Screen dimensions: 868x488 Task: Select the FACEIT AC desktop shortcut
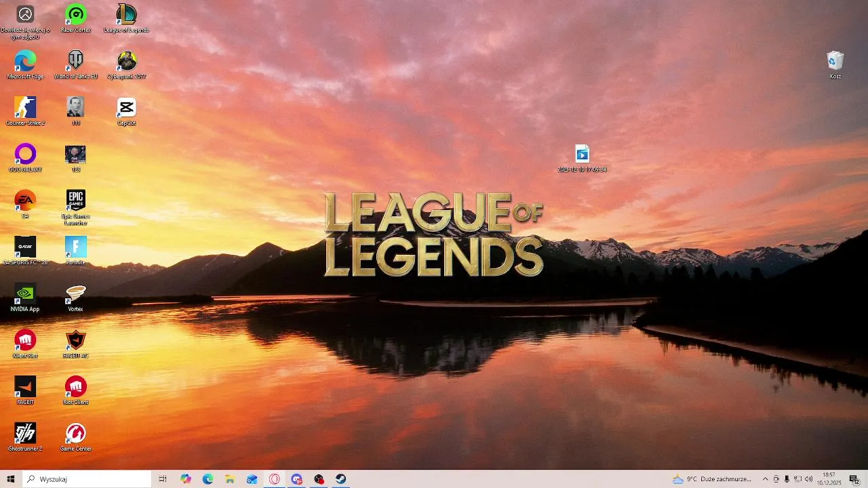point(76,344)
